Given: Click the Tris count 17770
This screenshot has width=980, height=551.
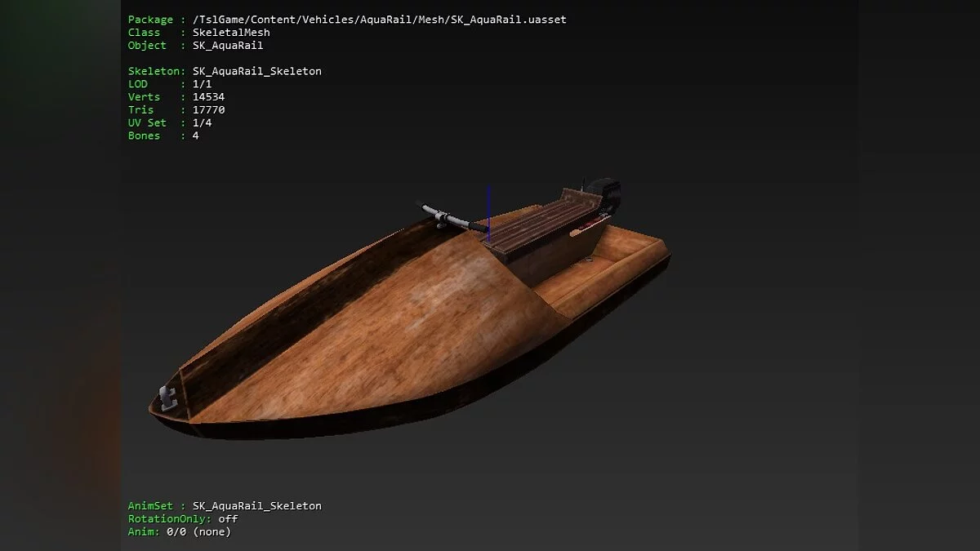Looking at the screenshot, I should point(208,110).
